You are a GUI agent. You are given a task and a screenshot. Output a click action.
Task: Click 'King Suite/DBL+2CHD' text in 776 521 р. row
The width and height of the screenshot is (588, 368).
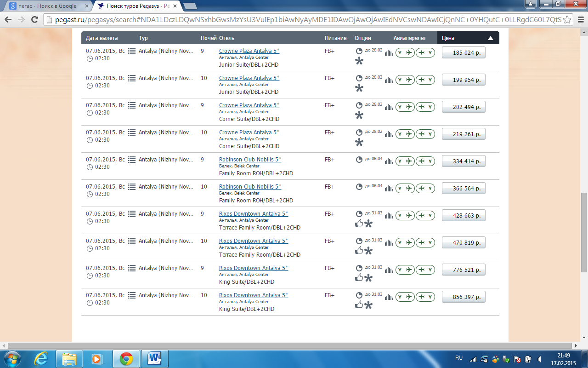247,282
